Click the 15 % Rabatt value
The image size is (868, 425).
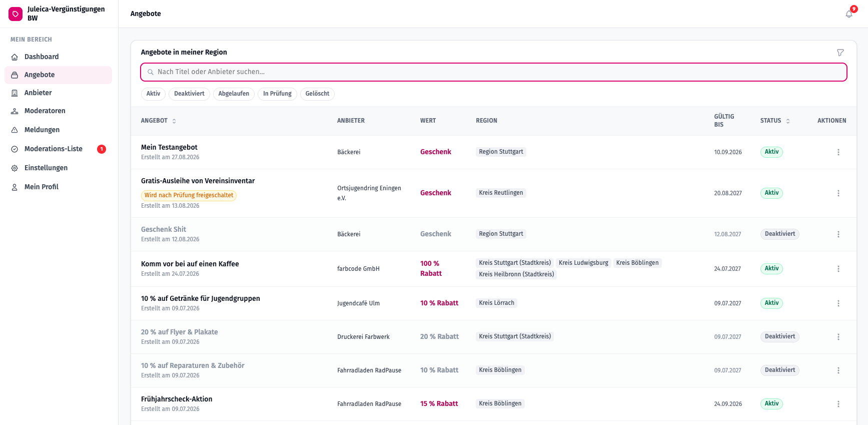(x=439, y=403)
